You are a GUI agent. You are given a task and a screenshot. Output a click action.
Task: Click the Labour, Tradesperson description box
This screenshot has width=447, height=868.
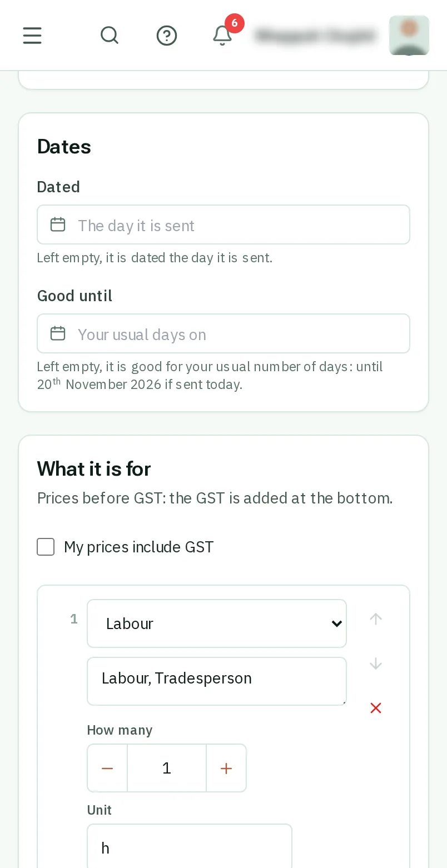point(217,681)
